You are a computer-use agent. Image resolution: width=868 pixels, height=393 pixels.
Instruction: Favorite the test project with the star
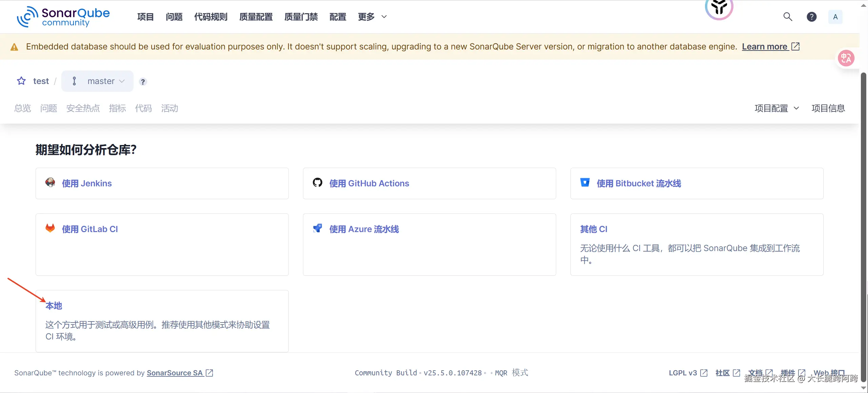pos(21,81)
